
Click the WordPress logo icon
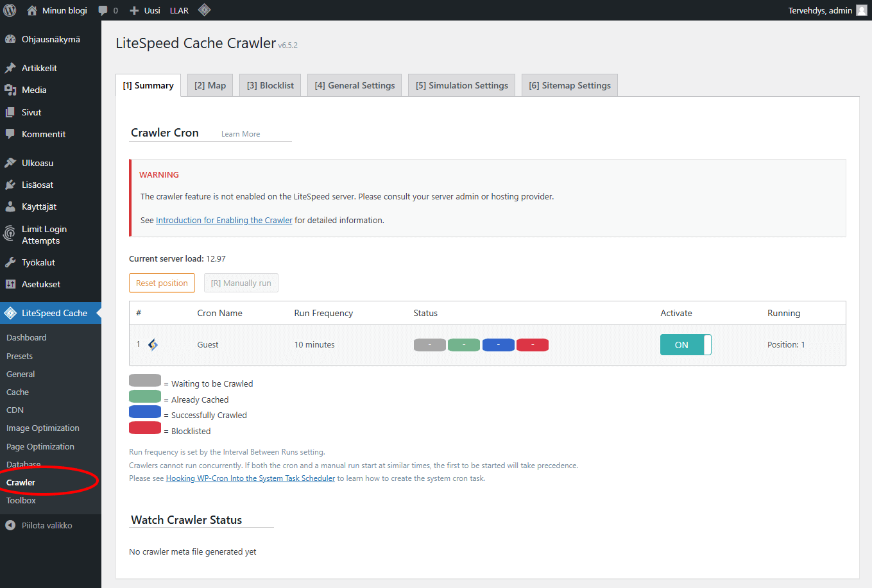coord(10,10)
